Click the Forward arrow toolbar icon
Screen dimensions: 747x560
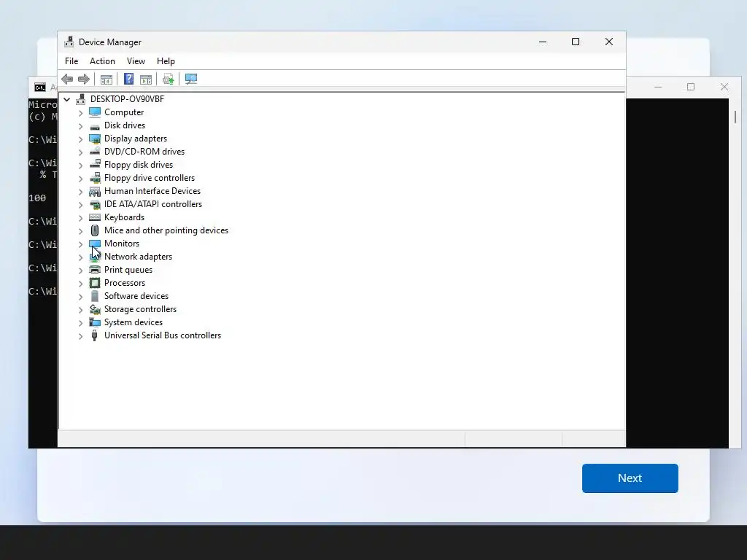[x=84, y=79]
